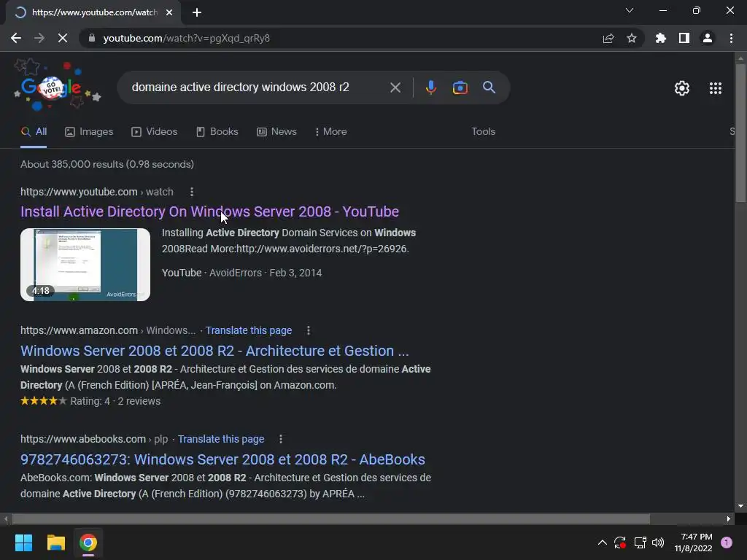Open the Chrome profile icon
747x560 pixels.
[x=708, y=38]
